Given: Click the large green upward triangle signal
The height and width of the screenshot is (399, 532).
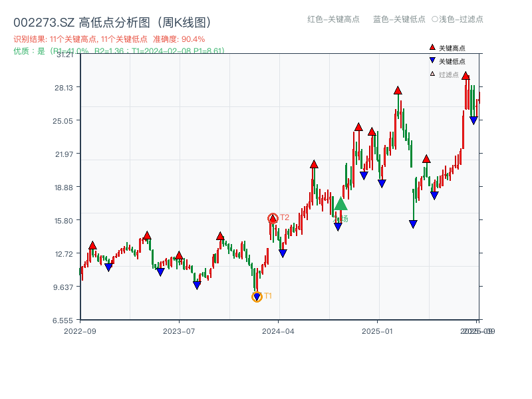Looking at the screenshot, I should pos(340,204).
